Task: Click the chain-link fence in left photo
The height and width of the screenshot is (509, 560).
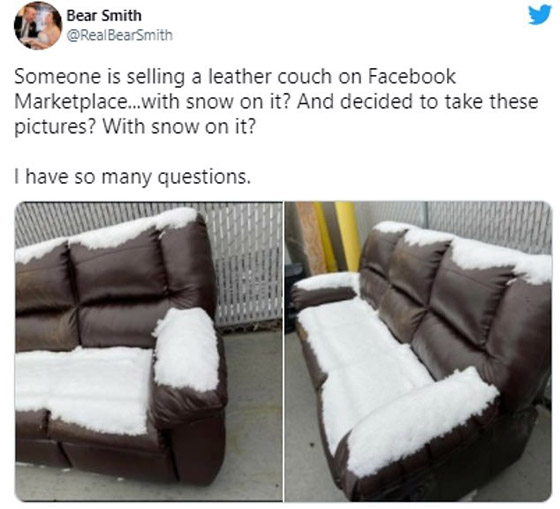Action: click(246, 264)
